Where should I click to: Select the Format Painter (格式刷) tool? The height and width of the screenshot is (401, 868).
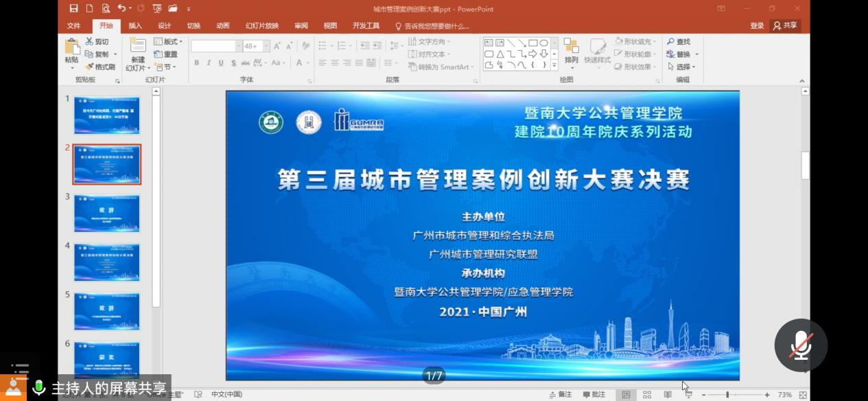click(100, 67)
